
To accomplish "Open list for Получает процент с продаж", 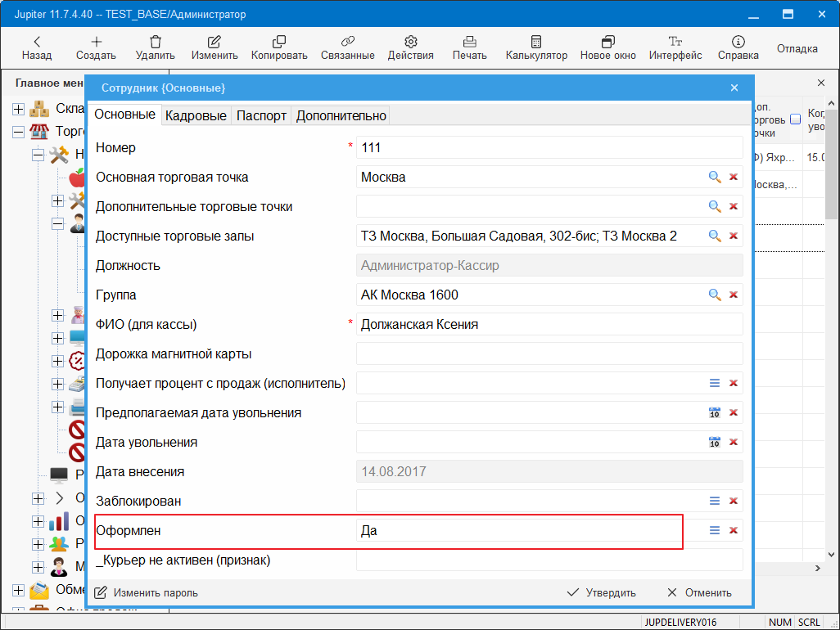I will tap(715, 384).
